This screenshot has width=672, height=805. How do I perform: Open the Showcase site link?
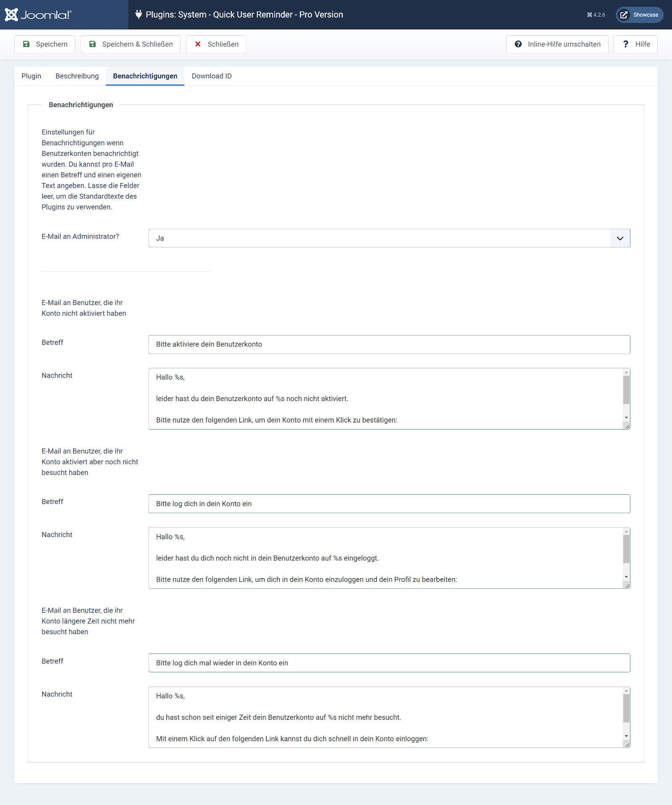[x=639, y=15]
